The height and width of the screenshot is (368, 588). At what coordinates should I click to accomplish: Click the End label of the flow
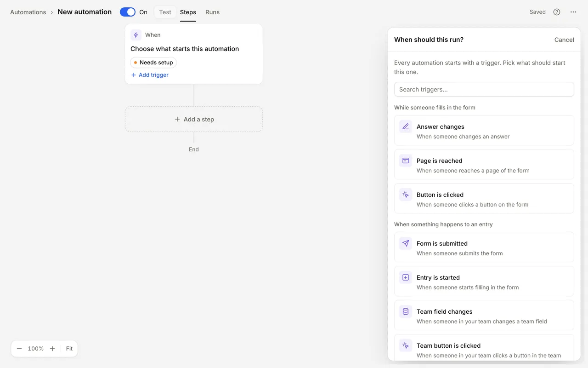194,149
